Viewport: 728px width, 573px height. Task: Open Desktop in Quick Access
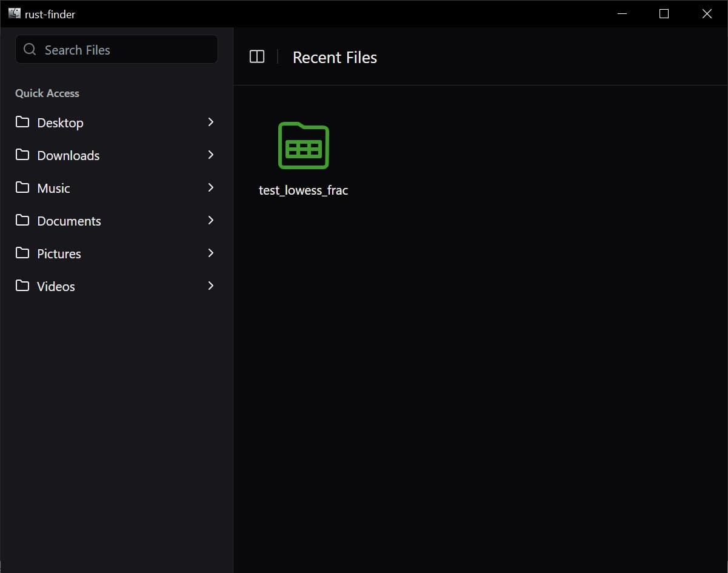point(116,122)
